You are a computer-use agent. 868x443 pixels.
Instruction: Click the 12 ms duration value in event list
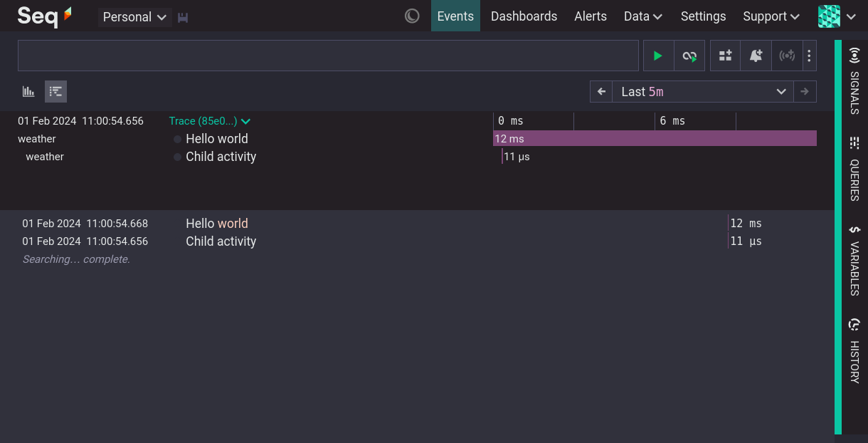pos(746,224)
